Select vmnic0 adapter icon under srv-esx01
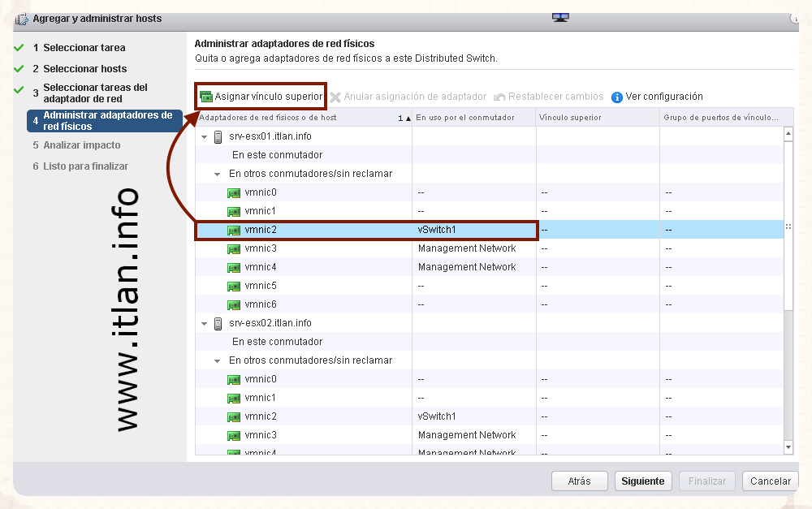The width and height of the screenshot is (812, 509). (x=234, y=193)
